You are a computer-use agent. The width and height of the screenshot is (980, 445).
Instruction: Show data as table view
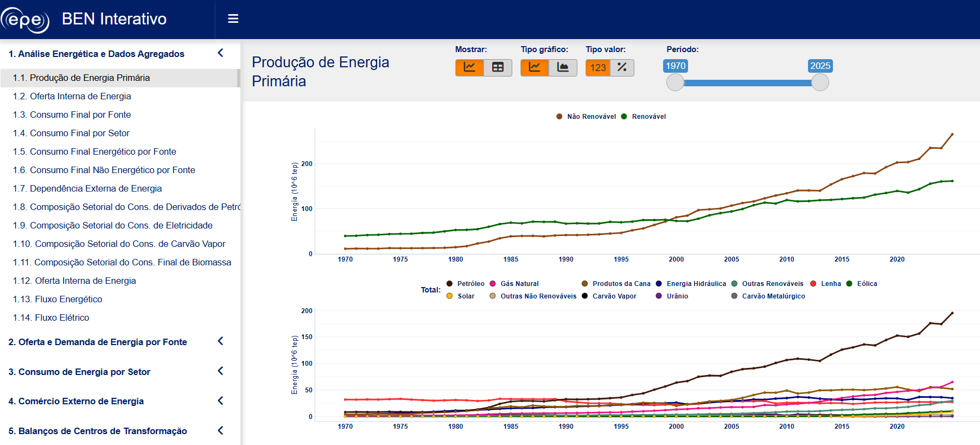(x=498, y=67)
